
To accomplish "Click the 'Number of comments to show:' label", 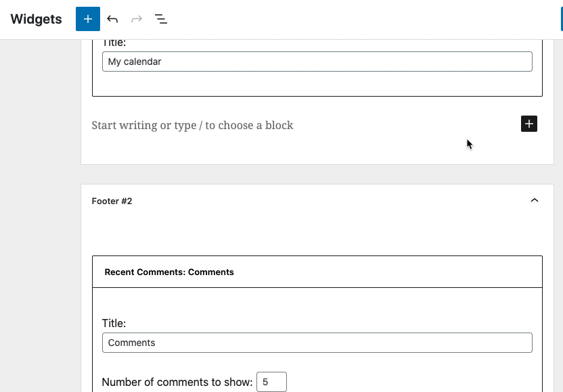I will 177,382.
